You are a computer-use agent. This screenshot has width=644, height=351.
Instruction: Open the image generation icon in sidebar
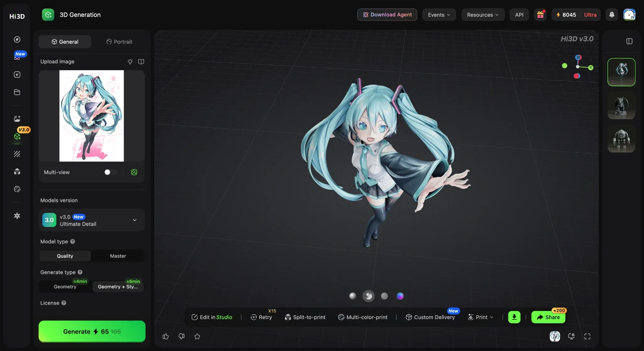17,119
